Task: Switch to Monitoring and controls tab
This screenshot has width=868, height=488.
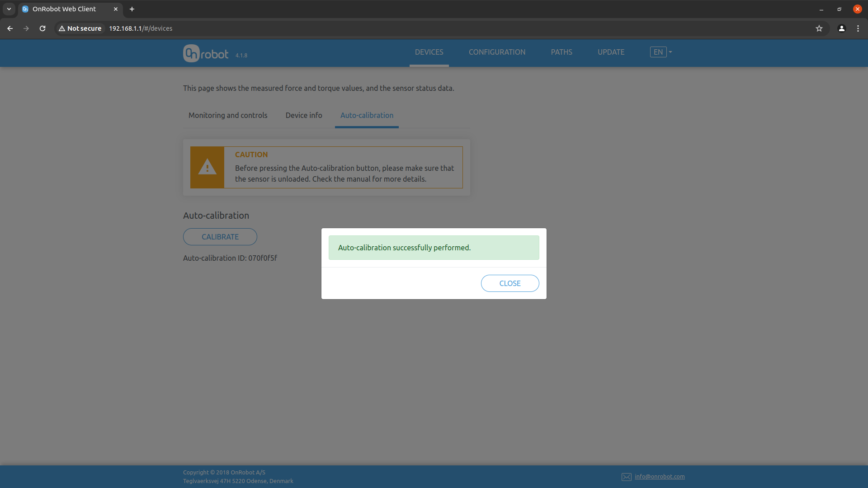Action: tap(228, 115)
